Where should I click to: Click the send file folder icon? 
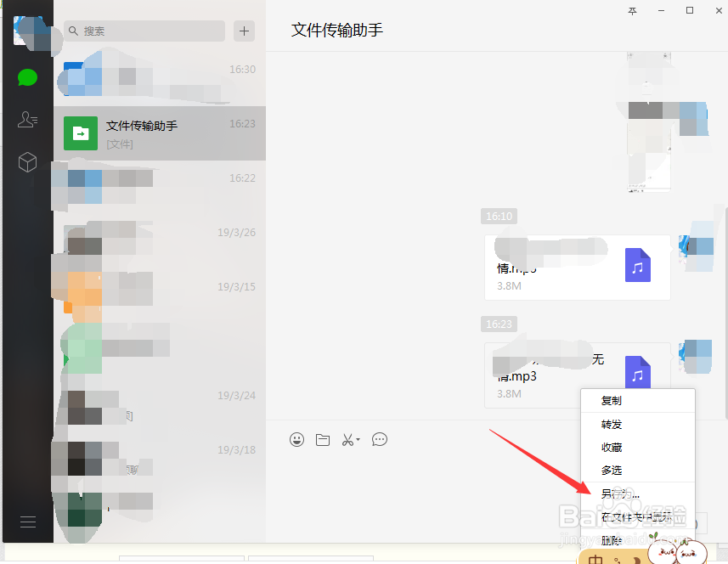point(322,439)
